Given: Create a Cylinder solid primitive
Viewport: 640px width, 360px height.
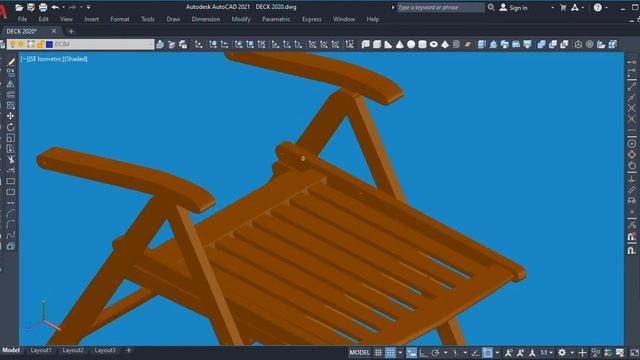Looking at the screenshot, I should [x=422, y=44].
